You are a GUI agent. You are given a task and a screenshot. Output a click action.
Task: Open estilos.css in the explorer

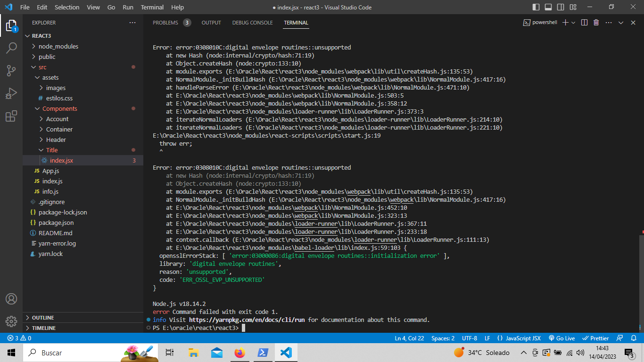[x=59, y=98]
